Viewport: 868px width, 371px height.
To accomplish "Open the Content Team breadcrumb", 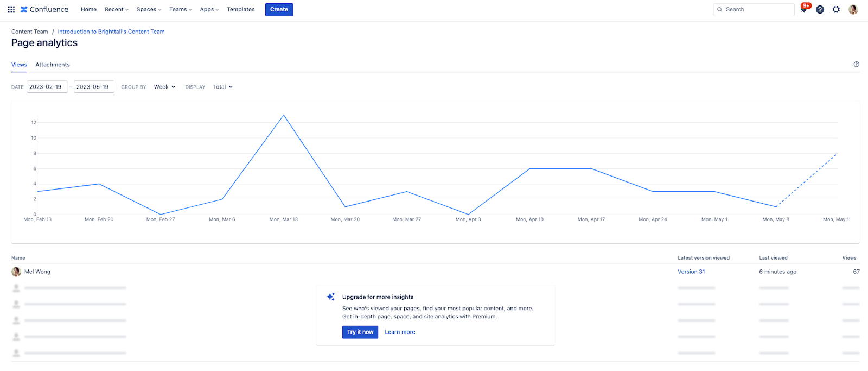I will point(30,32).
